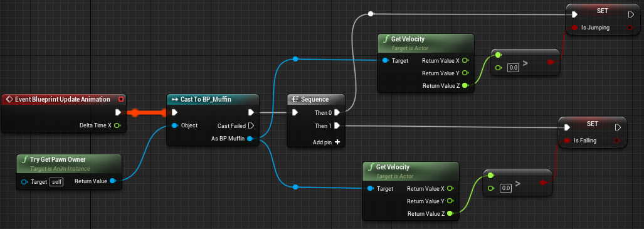Click Return Value Z pin on Get Velocity feeding Is Falling

[450, 213]
